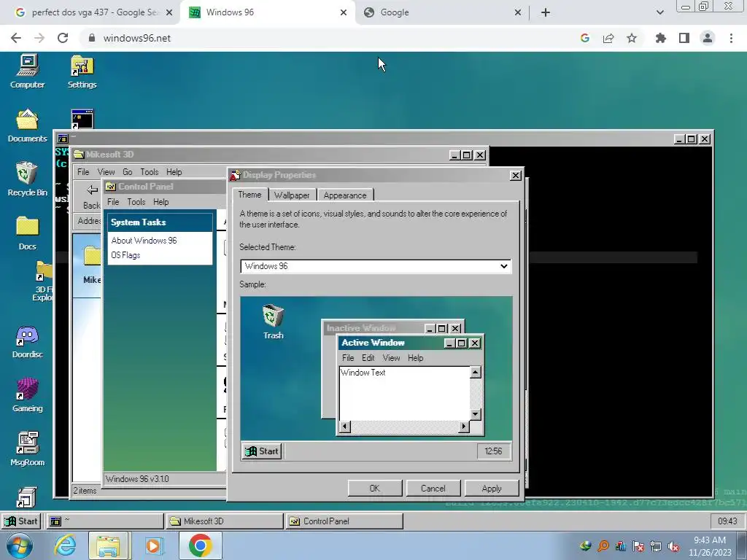Image resolution: width=747 pixels, height=560 pixels.
Task: Open Tools menu in Mikesoft 3D
Action: [149, 172]
